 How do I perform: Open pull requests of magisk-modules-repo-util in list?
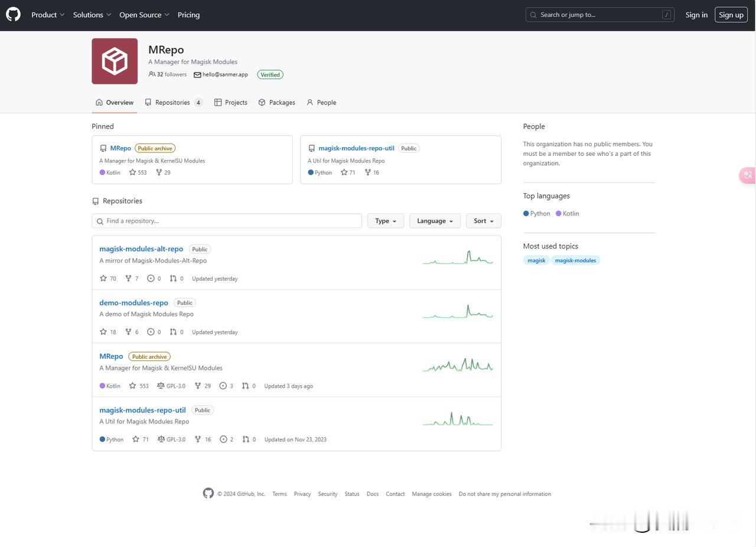[249, 439]
